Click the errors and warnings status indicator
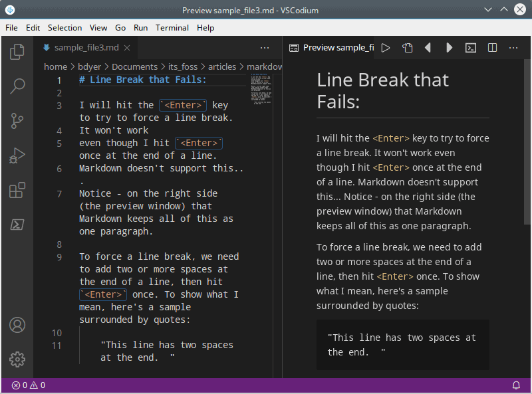This screenshot has width=532, height=394. [x=29, y=385]
